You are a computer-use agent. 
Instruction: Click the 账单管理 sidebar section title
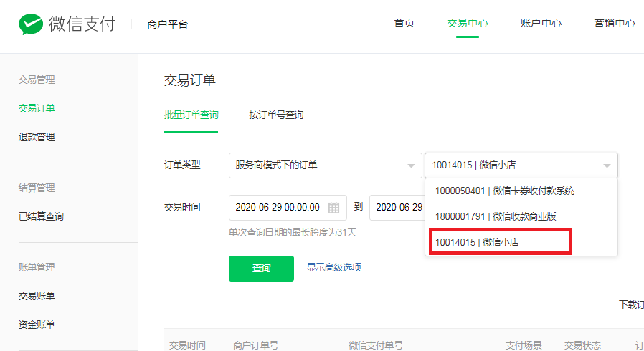tap(37, 267)
